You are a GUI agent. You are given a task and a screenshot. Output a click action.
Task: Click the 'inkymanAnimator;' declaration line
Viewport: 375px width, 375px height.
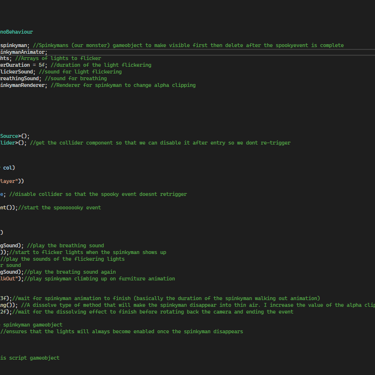pos(24,52)
